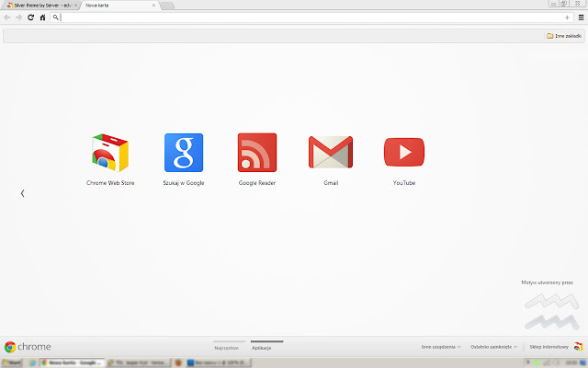Open the Gmail app icon
Screen dimensions: 588x368
point(331,152)
